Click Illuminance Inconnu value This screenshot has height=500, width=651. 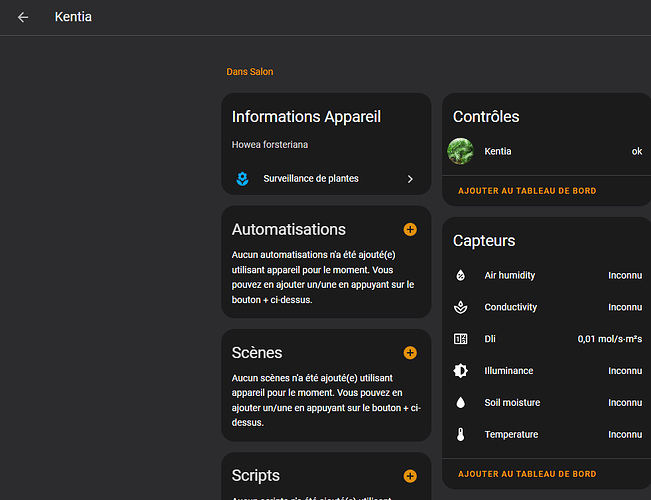point(625,371)
